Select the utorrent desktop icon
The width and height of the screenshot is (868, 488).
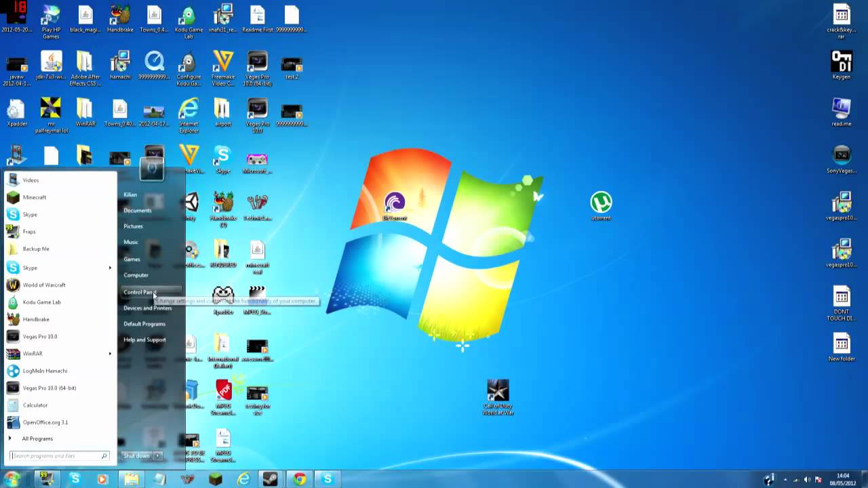click(x=601, y=206)
